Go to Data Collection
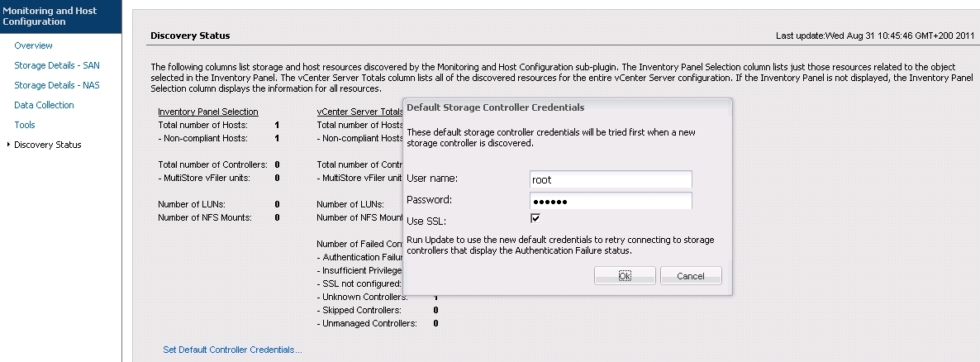 44,105
